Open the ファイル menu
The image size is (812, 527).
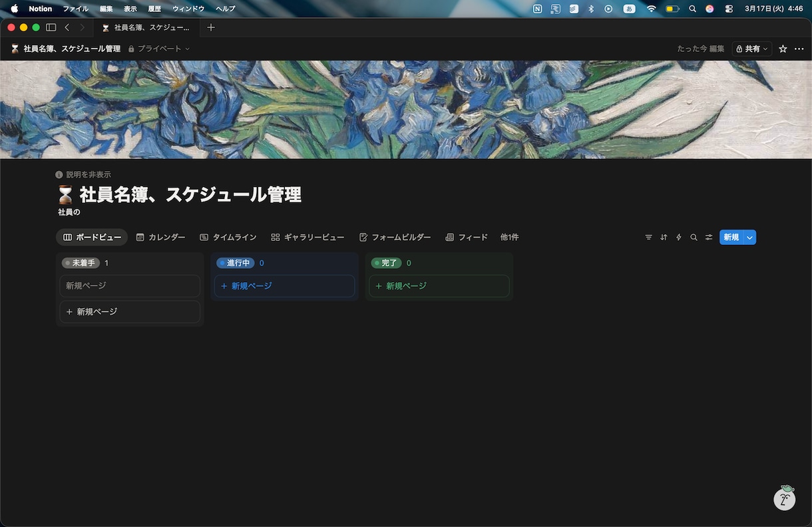pos(75,9)
